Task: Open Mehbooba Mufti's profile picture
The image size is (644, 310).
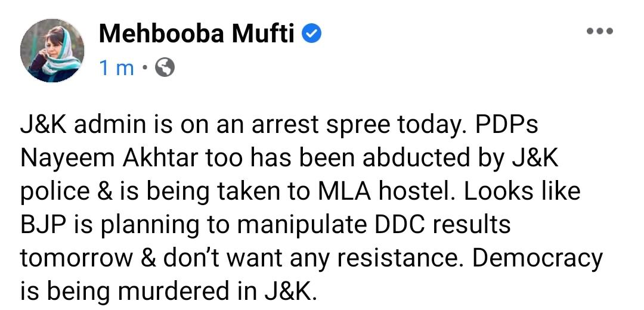Action: tap(52, 51)
